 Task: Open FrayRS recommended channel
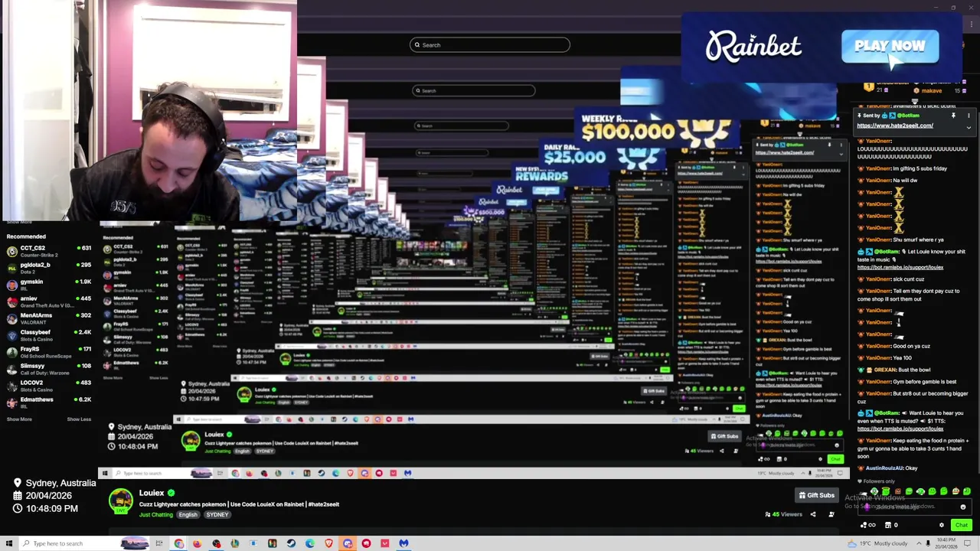(49, 352)
